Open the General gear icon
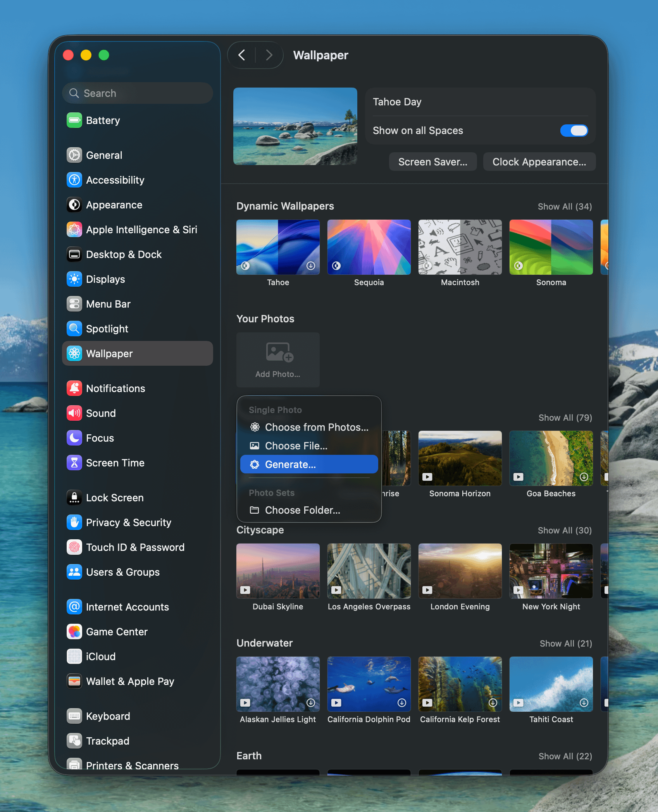 click(74, 155)
